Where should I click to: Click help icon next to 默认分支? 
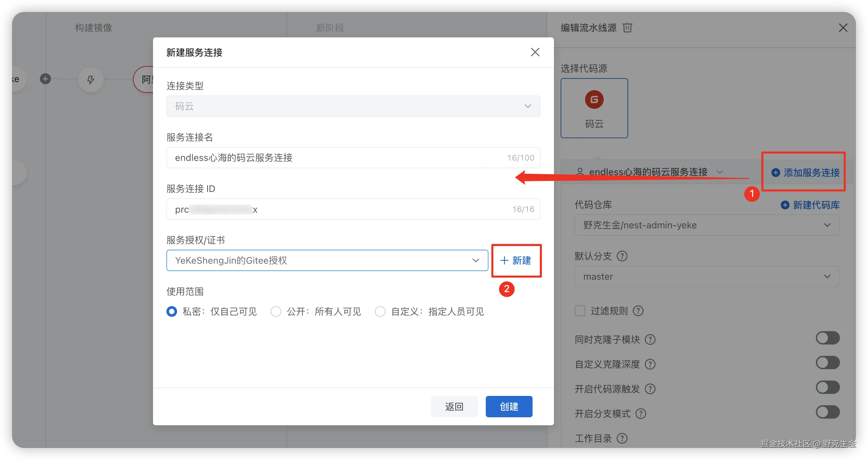[622, 256]
